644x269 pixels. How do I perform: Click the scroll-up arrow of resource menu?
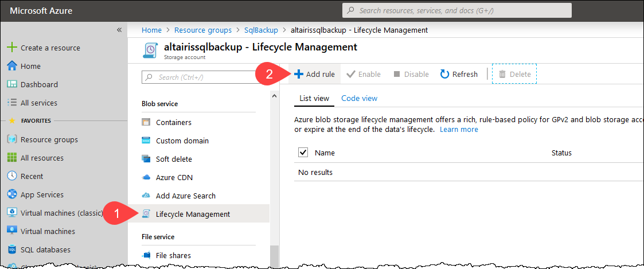[274, 96]
